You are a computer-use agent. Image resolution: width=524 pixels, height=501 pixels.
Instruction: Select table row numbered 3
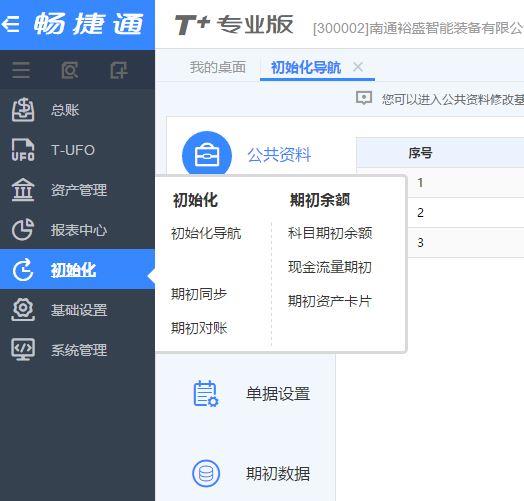pos(466,243)
